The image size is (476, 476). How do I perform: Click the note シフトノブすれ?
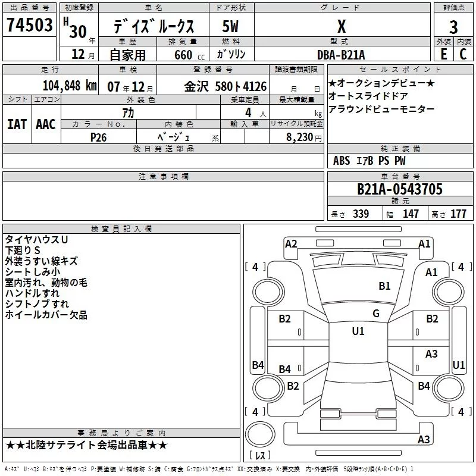pyautogui.click(x=37, y=304)
